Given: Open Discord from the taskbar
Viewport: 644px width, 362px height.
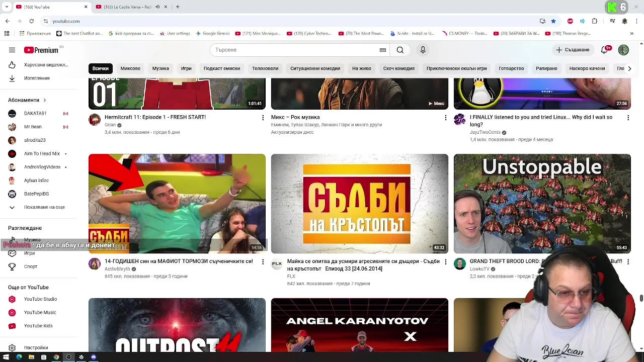Looking at the screenshot, I should (x=94, y=357).
